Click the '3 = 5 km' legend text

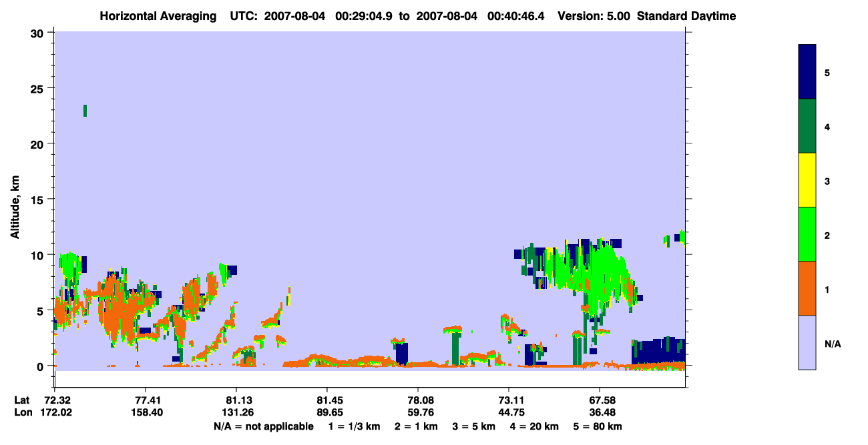474,426
